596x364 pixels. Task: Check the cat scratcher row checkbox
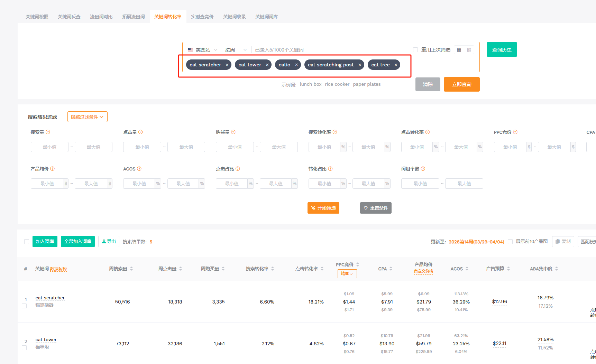click(24, 306)
